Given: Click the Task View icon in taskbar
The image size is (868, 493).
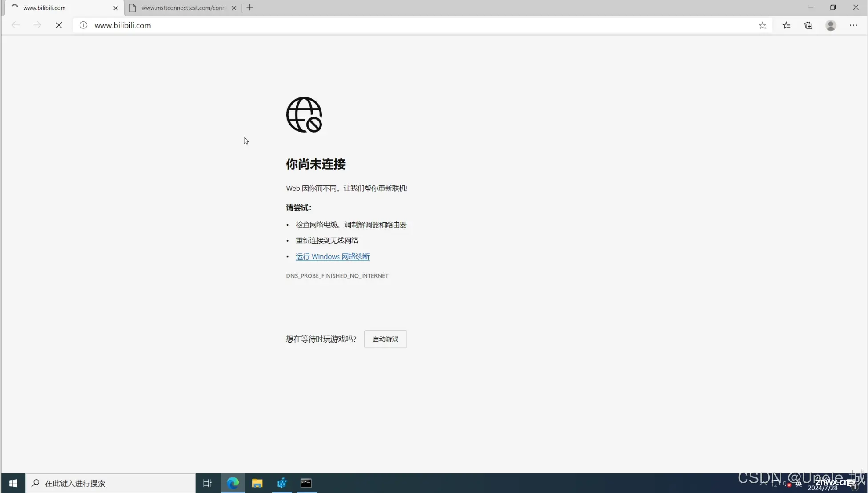Looking at the screenshot, I should [x=208, y=483].
